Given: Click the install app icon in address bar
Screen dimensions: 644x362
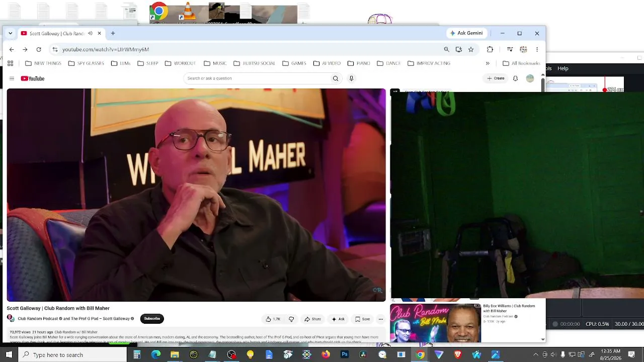Looking at the screenshot, I should (x=459, y=49).
